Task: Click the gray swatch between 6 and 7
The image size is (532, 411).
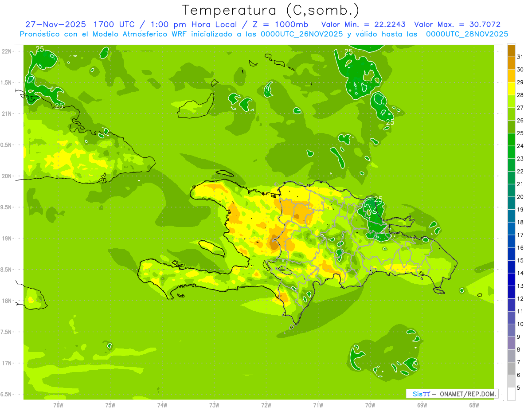Action: tap(511, 369)
